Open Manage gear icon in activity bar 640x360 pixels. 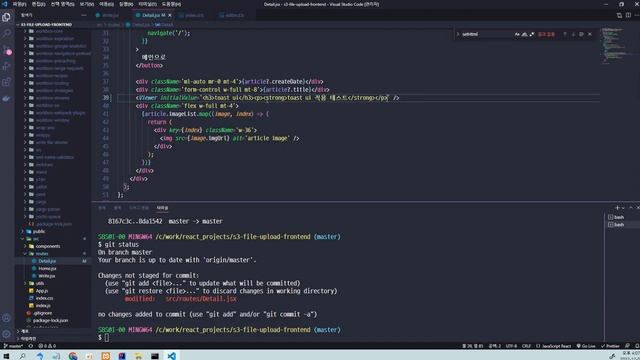pyautogui.click(x=6, y=334)
